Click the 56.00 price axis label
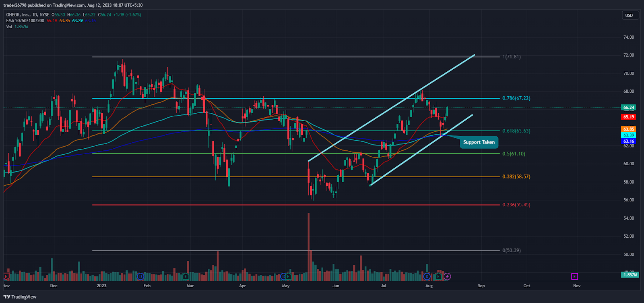 coord(629,200)
